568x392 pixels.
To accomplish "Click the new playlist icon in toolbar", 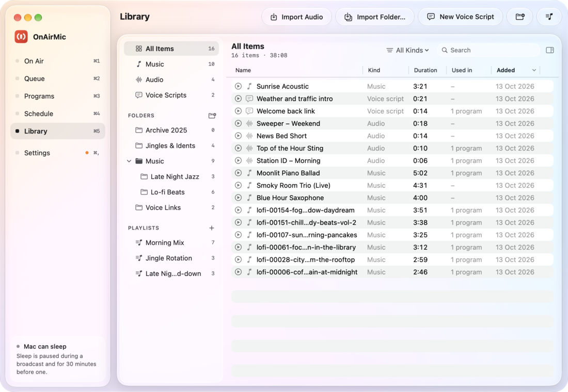I will point(549,17).
